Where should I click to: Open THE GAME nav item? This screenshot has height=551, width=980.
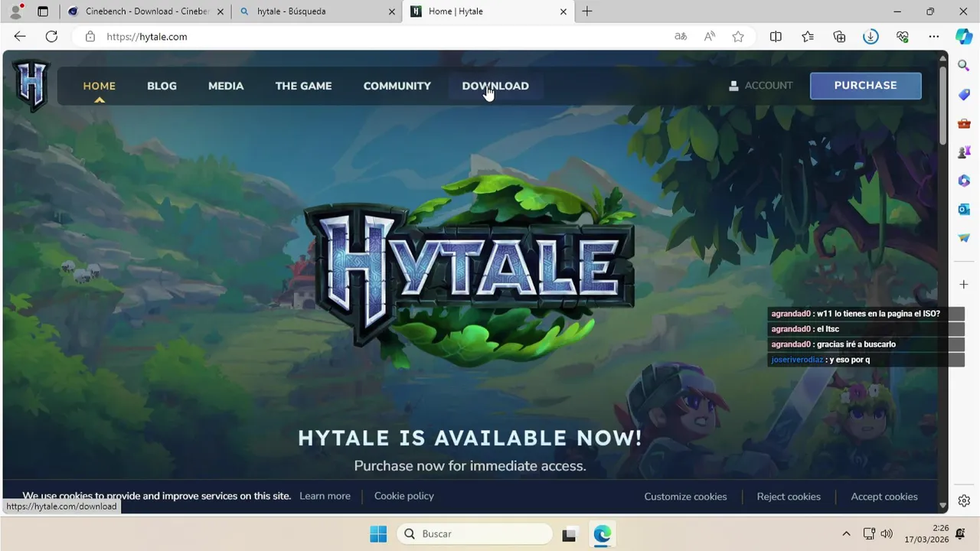pos(303,86)
